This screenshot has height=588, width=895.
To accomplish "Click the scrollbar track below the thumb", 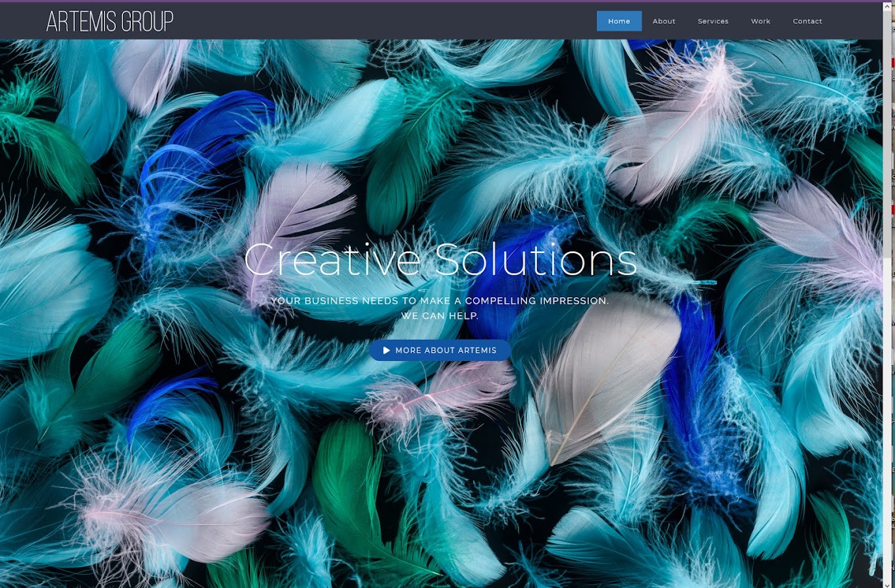I will (x=888, y=417).
